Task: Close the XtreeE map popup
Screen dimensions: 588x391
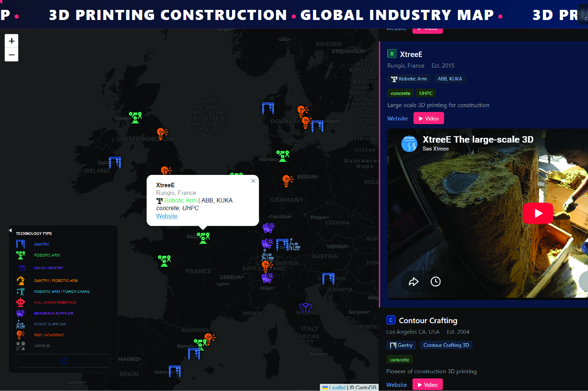Action: [253, 181]
